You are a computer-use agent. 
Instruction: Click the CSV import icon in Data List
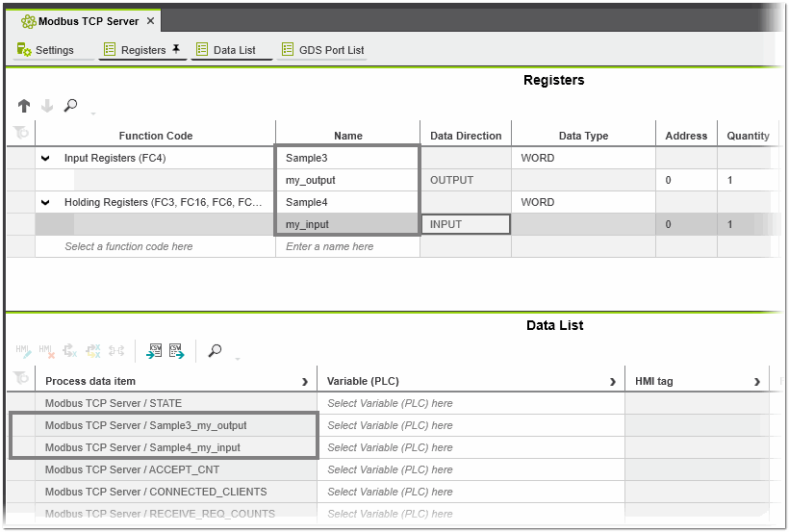pyautogui.click(x=154, y=351)
